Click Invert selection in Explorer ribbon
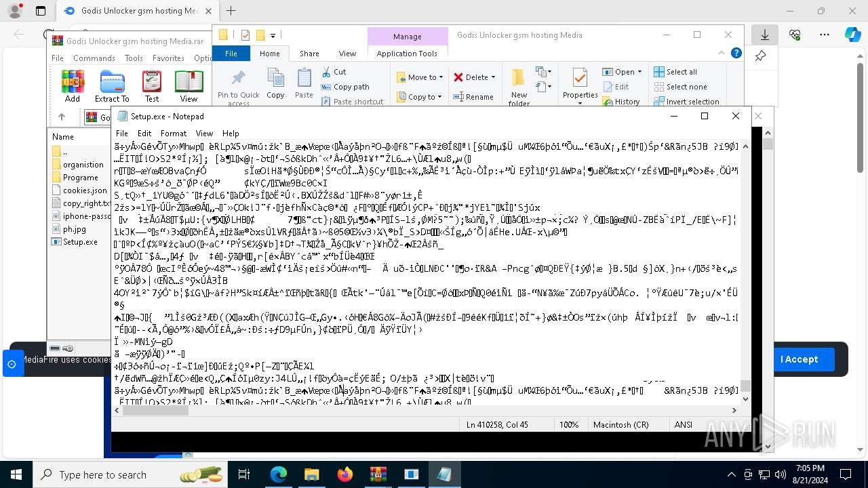 point(686,102)
